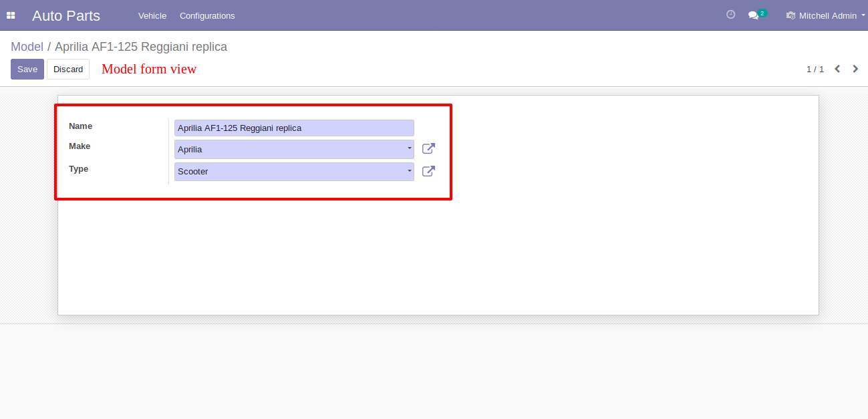Click the Type field label
Viewport: 868px width, 419px height.
pos(79,169)
